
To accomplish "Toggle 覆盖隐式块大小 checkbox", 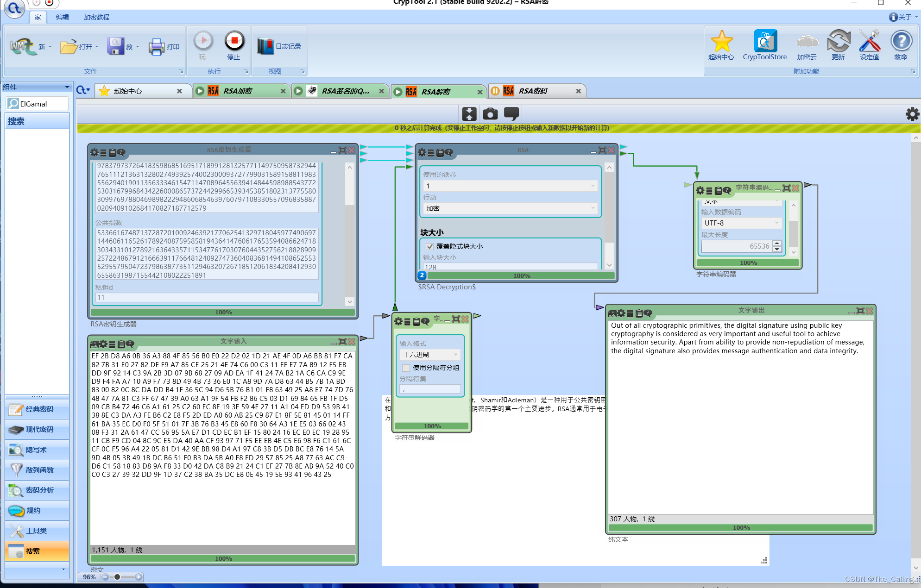I will tap(429, 246).
